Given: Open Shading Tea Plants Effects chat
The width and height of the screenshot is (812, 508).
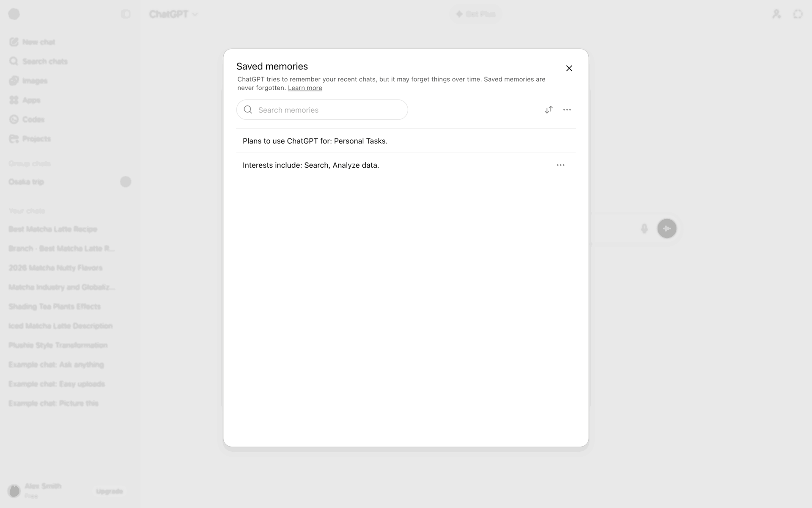Looking at the screenshot, I should (x=70, y=306).
